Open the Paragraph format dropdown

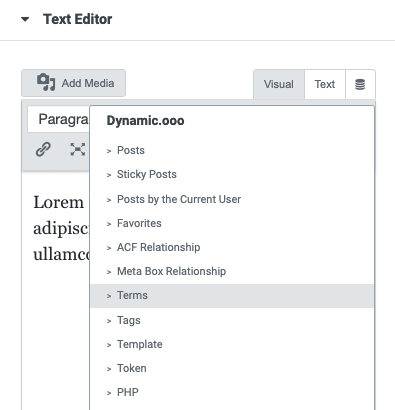coord(59,119)
